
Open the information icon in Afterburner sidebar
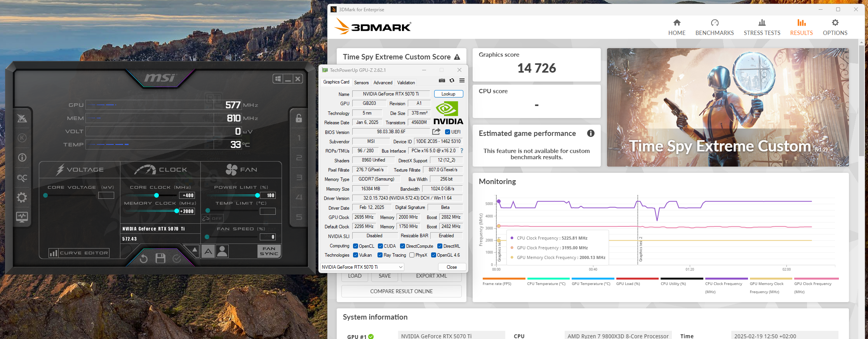(22, 157)
